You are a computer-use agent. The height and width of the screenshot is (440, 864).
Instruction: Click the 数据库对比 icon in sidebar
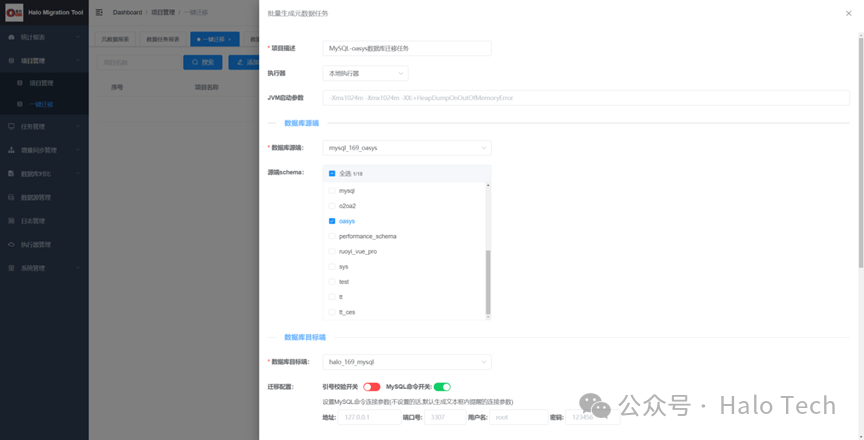tap(12, 173)
